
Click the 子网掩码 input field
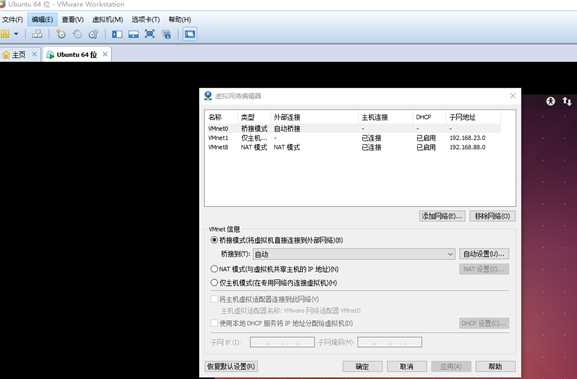click(x=390, y=342)
